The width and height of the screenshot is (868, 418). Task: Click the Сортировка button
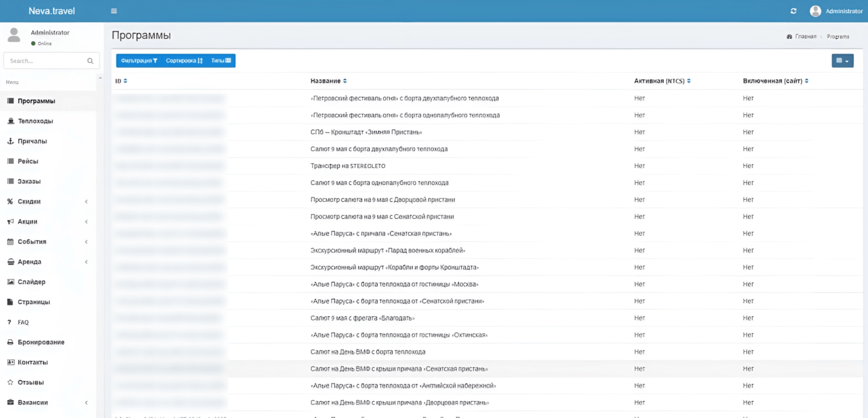click(x=184, y=61)
